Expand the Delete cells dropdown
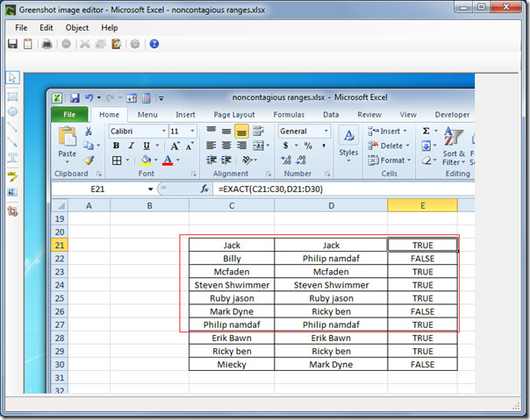Screen dimensions: 530x420 (x=408, y=146)
